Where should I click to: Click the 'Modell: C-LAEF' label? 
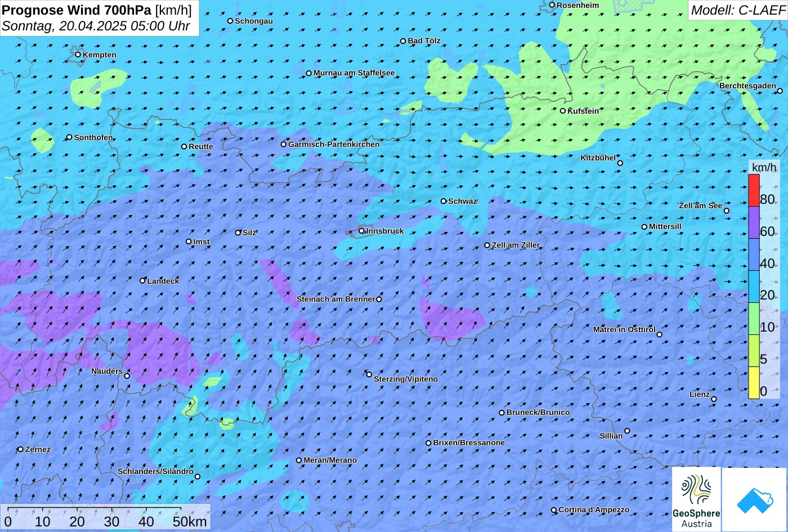point(737,10)
